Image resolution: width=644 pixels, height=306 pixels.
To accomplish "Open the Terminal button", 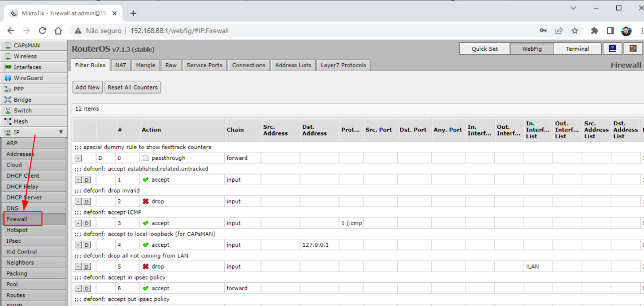I will tap(577, 49).
